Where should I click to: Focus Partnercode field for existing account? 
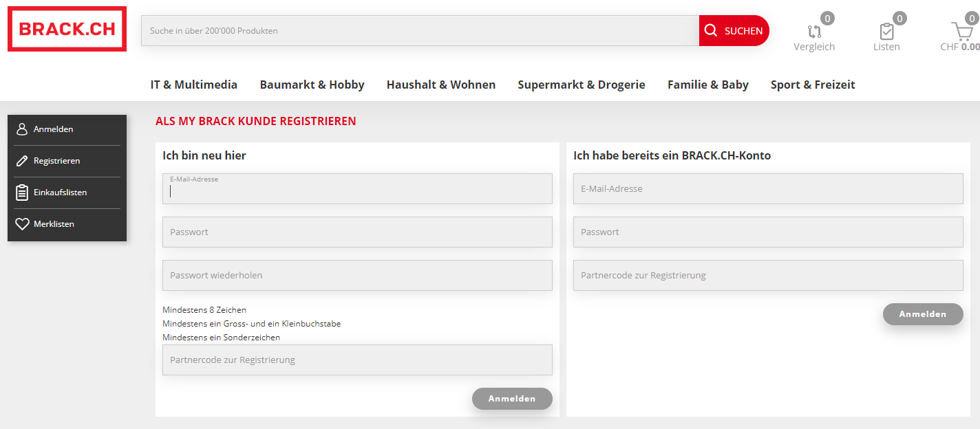(x=768, y=275)
